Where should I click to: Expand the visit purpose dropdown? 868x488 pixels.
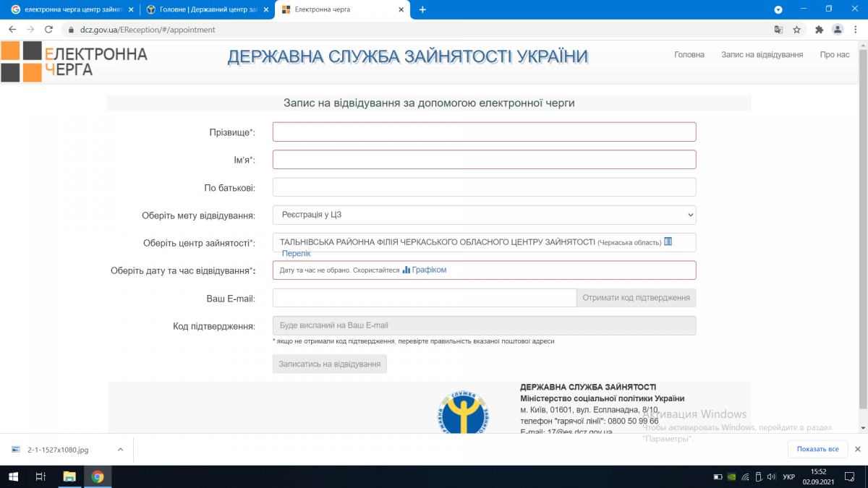pos(484,215)
